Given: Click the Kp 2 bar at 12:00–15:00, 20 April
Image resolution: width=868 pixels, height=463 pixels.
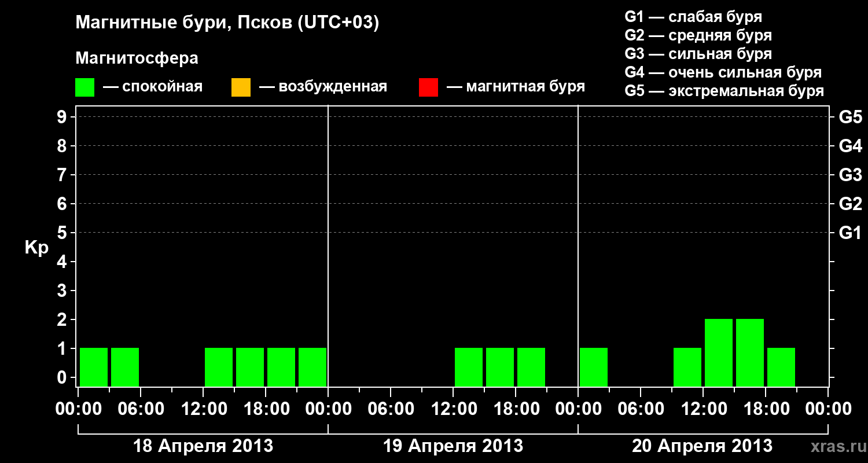Looking at the screenshot, I should coord(719,352).
